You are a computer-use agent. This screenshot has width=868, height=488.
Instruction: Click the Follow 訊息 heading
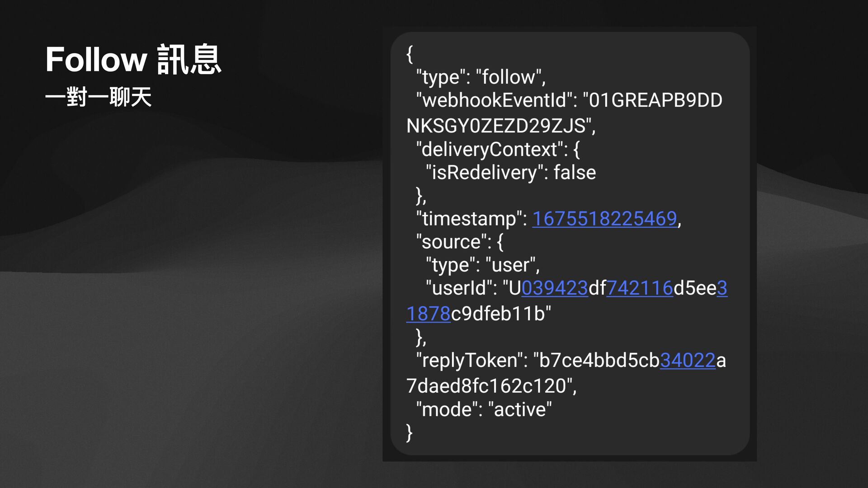coord(133,59)
